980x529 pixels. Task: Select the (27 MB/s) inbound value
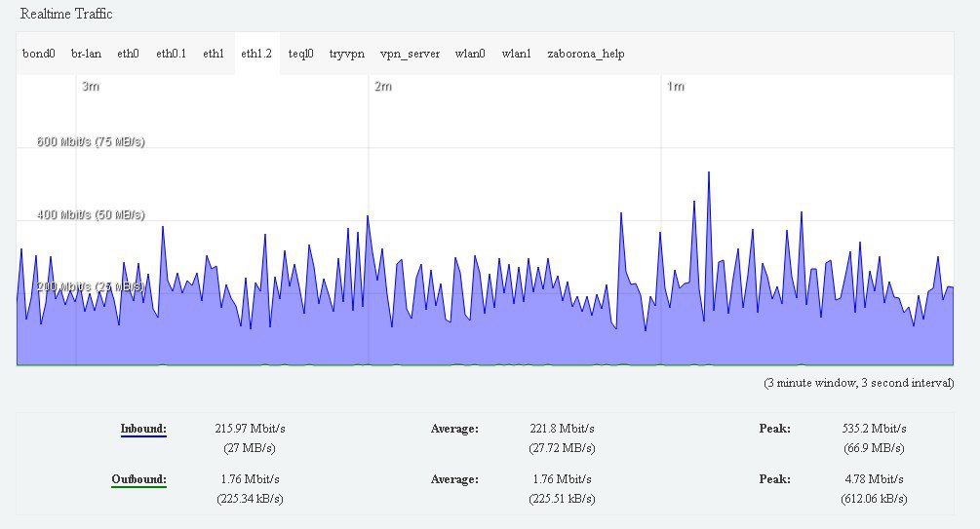(250, 448)
